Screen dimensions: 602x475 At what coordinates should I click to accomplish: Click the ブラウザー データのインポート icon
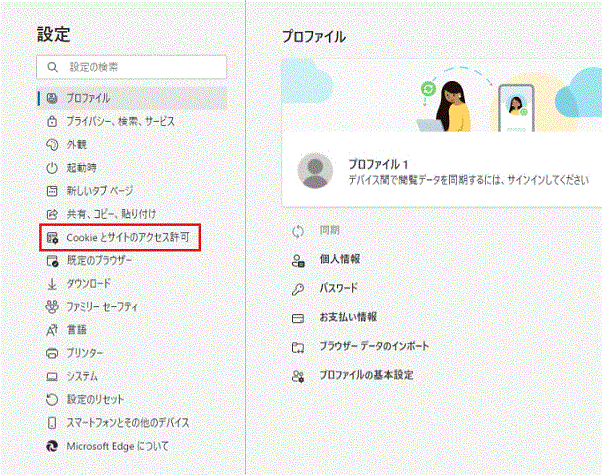(298, 347)
